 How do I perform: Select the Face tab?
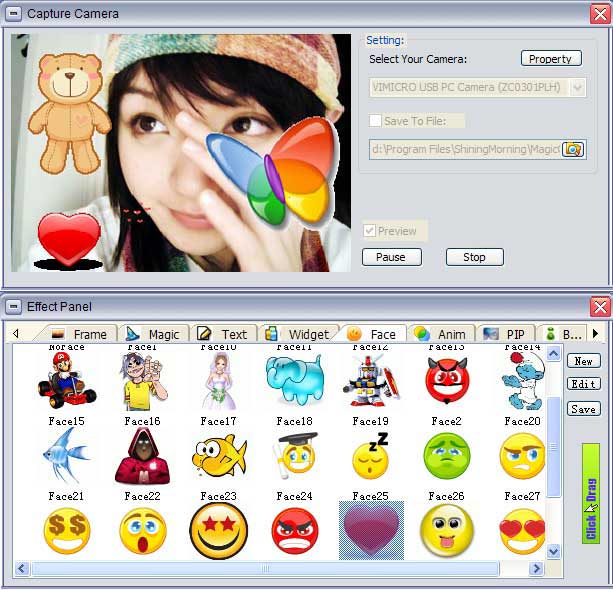click(373, 334)
